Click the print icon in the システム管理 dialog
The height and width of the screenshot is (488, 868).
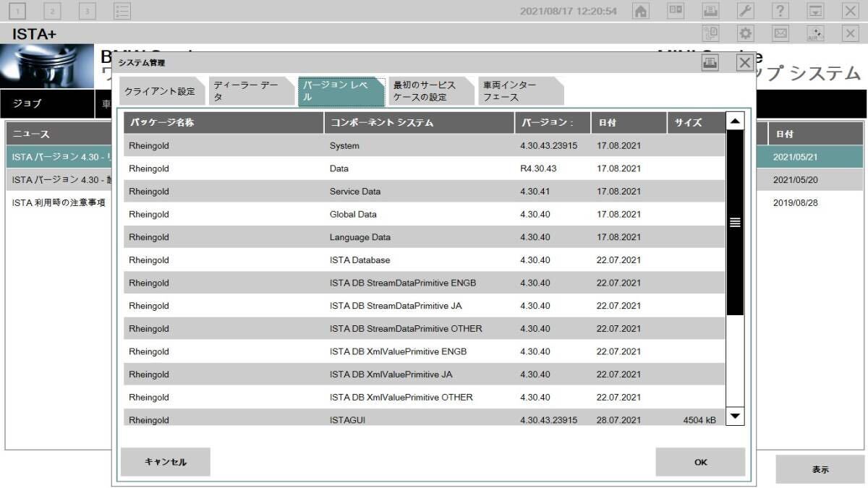coord(710,63)
